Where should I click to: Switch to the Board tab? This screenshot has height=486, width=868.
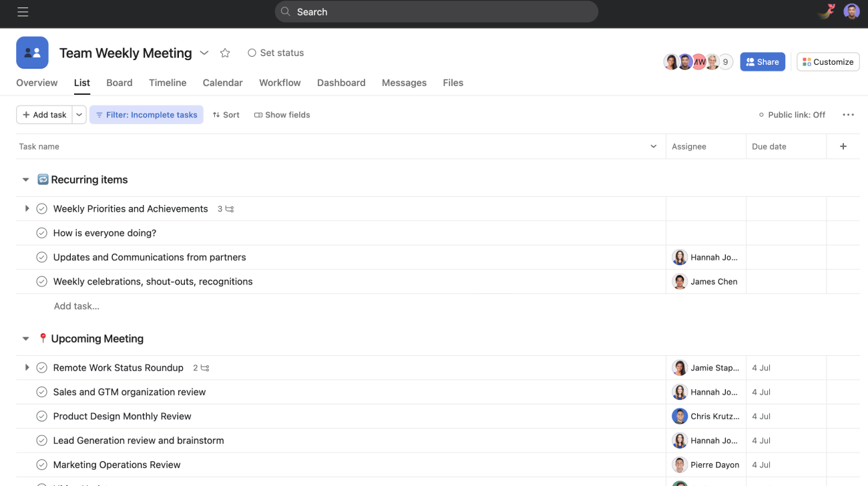119,83
